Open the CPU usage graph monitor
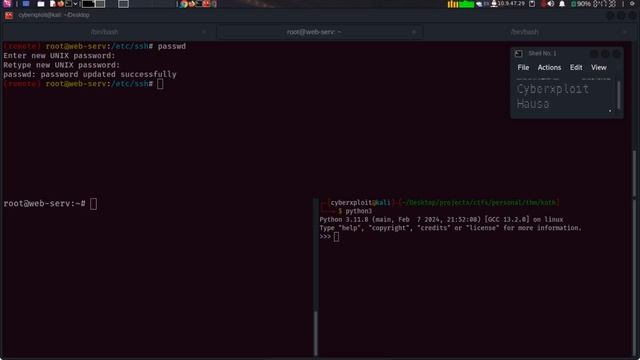 [x=453, y=4]
